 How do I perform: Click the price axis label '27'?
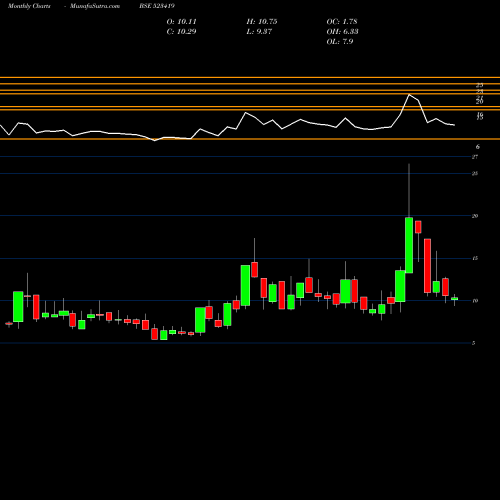click(x=475, y=157)
